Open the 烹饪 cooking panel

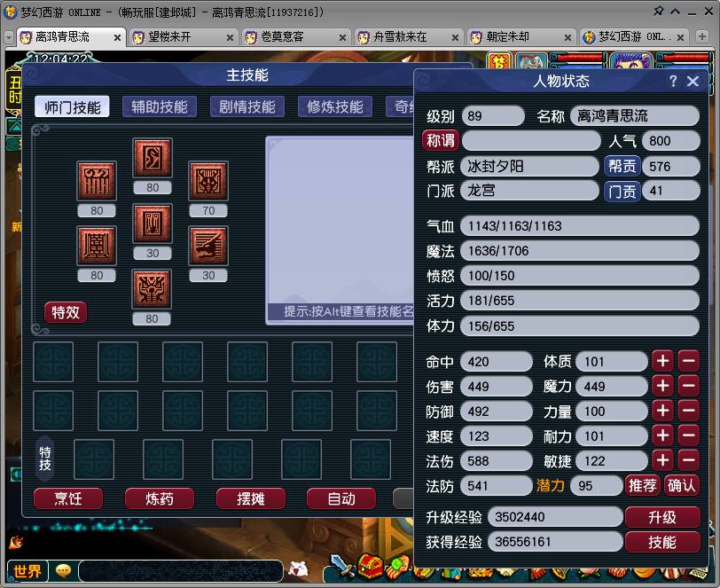[x=67, y=498]
